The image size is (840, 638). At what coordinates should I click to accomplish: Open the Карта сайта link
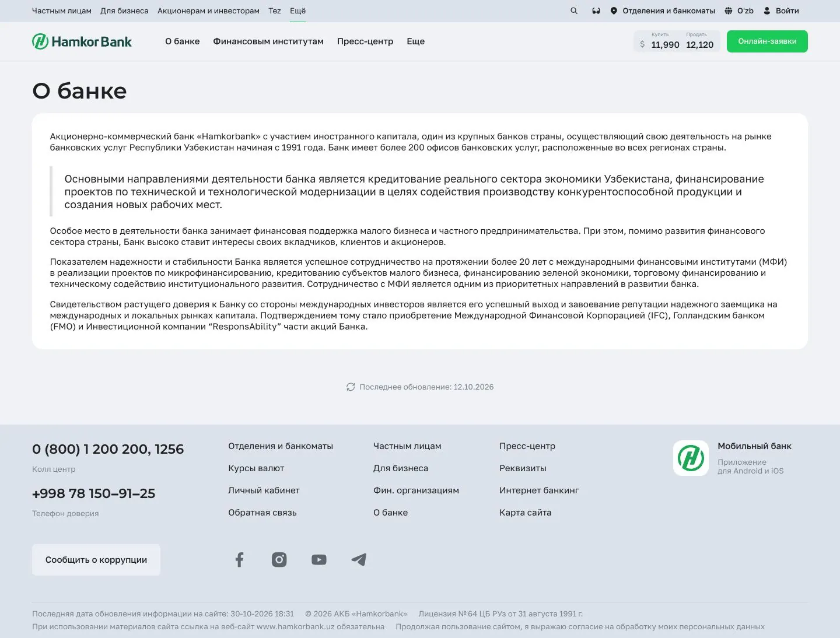pos(525,513)
